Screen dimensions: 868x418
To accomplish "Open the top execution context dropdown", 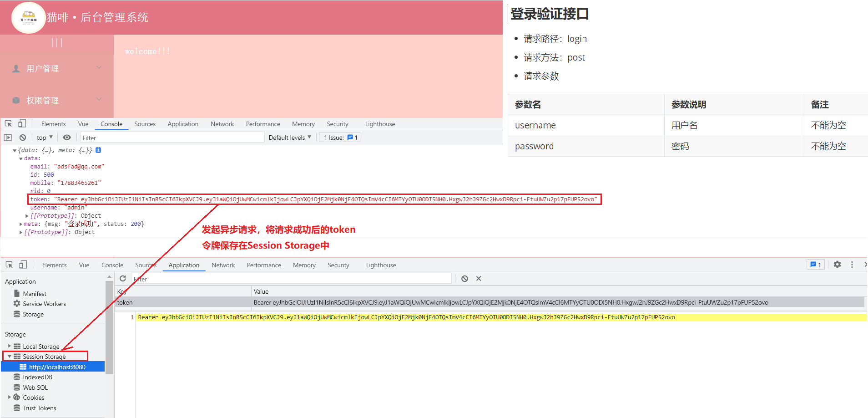I will pos(44,137).
